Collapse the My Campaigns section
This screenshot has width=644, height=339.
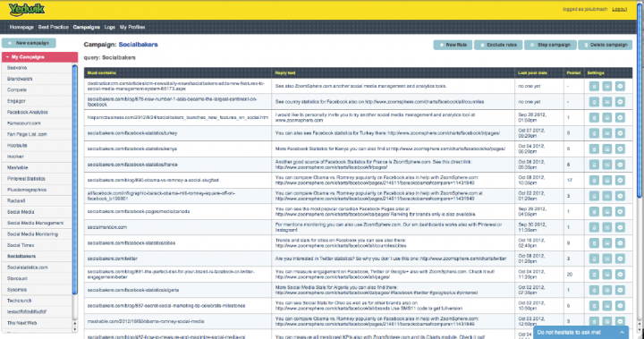point(39,57)
